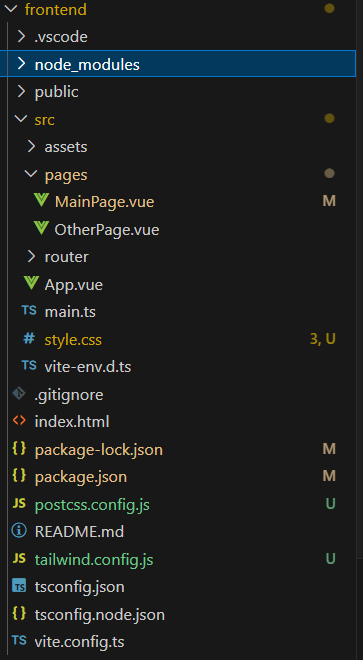
Task: Open MainPage.vue file
Action: [104, 202]
